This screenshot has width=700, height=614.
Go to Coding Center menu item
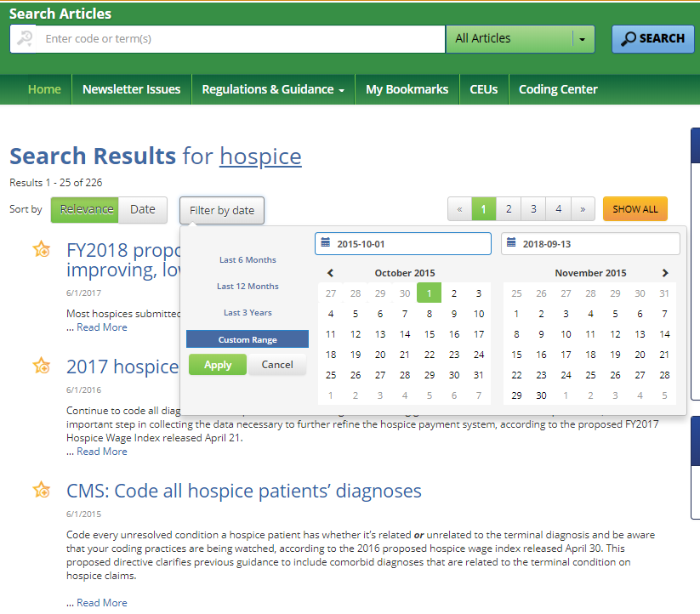pyautogui.click(x=558, y=89)
